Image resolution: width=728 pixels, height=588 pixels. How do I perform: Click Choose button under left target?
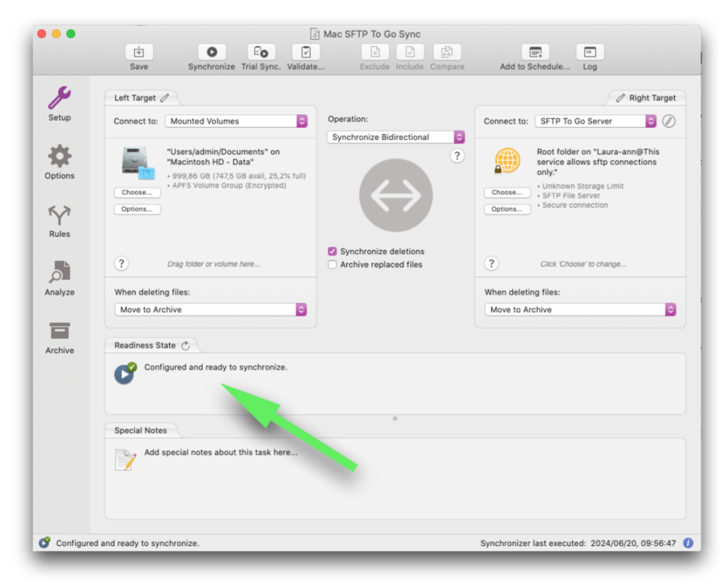[137, 192]
